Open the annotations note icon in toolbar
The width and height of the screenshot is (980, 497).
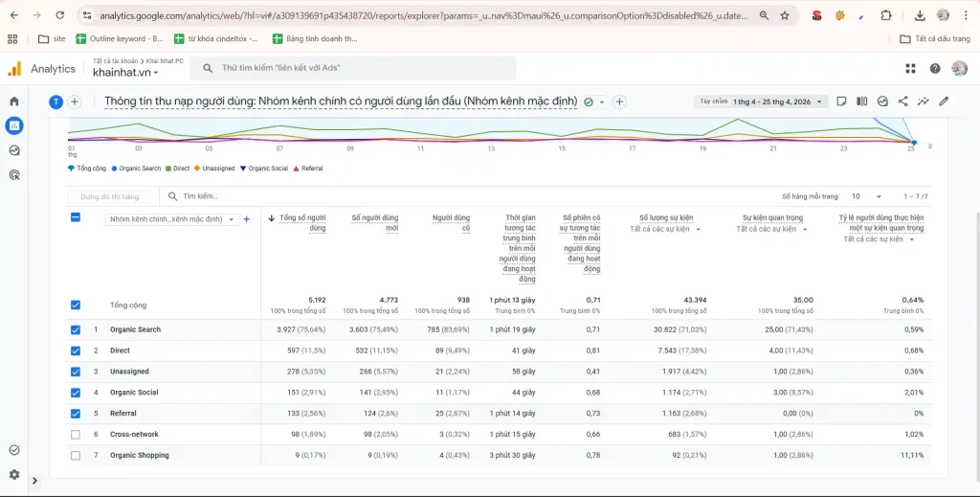coord(842,102)
